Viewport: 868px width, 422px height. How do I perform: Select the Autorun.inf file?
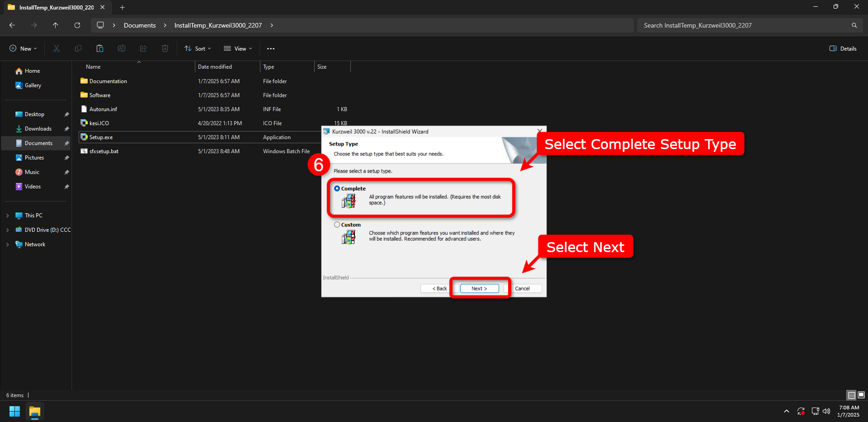(103, 109)
